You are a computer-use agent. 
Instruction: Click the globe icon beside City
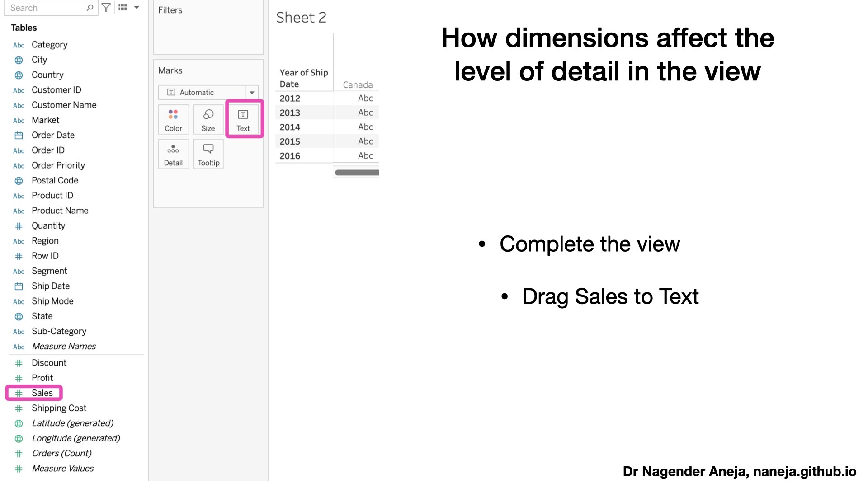19,60
